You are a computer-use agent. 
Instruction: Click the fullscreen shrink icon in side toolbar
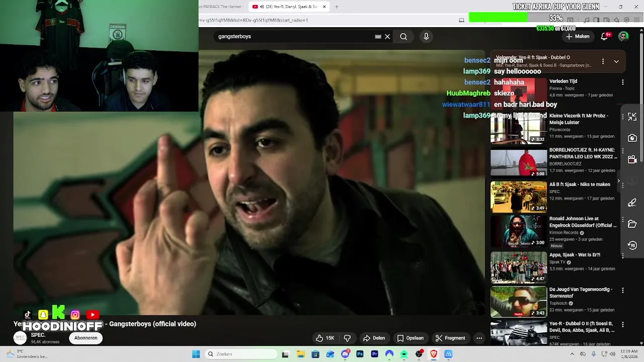point(632,117)
